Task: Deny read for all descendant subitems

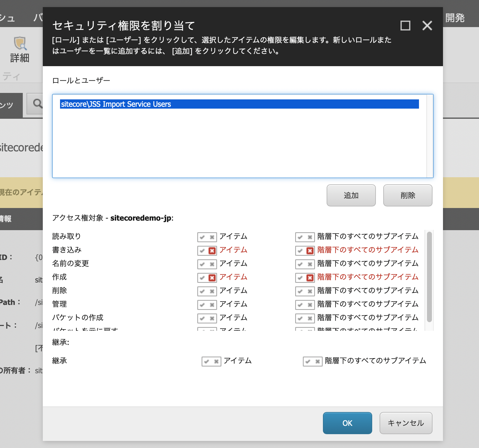Action: click(310, 237)
